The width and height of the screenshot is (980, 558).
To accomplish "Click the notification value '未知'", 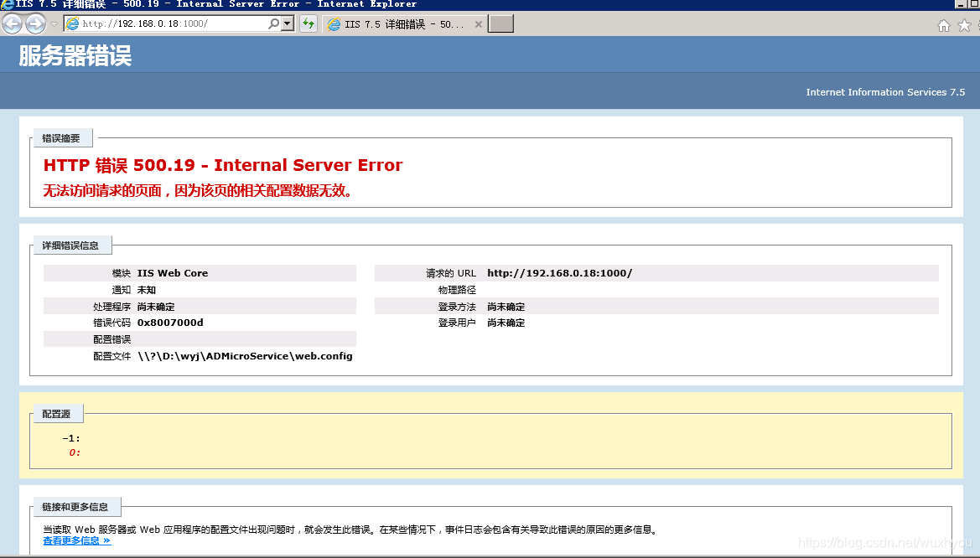I will (146, 290).
